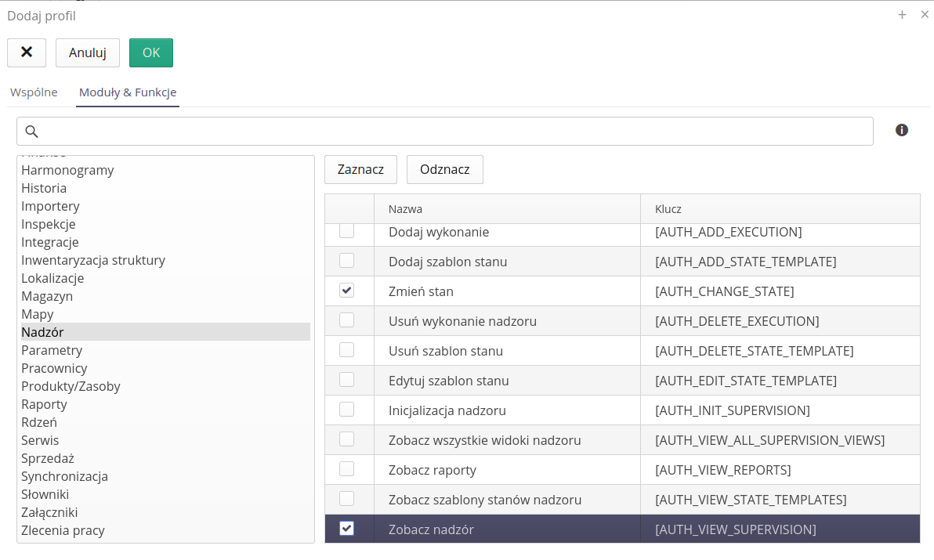
Task: Tick the Inicjalizacja nadzoru checkbox
Action: coord(346,410)
